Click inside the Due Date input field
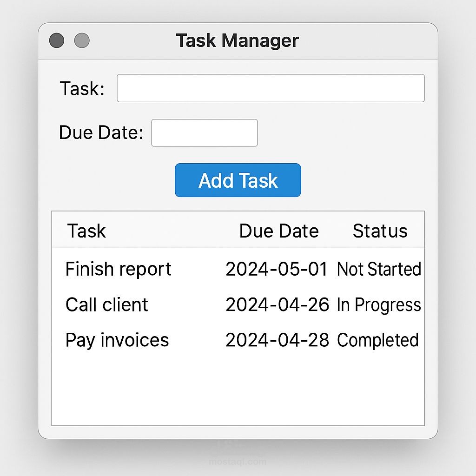This screenshot has height=476, width=476. click(204, 132)
